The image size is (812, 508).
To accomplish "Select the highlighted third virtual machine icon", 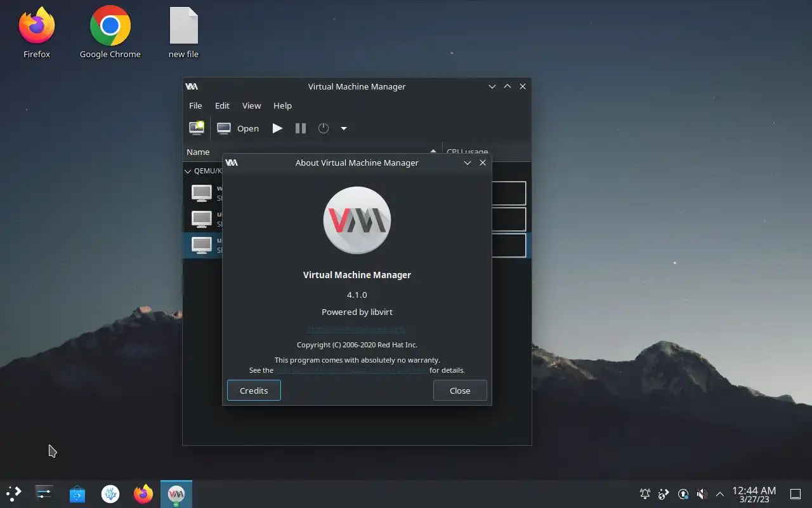I will point(202,245).
